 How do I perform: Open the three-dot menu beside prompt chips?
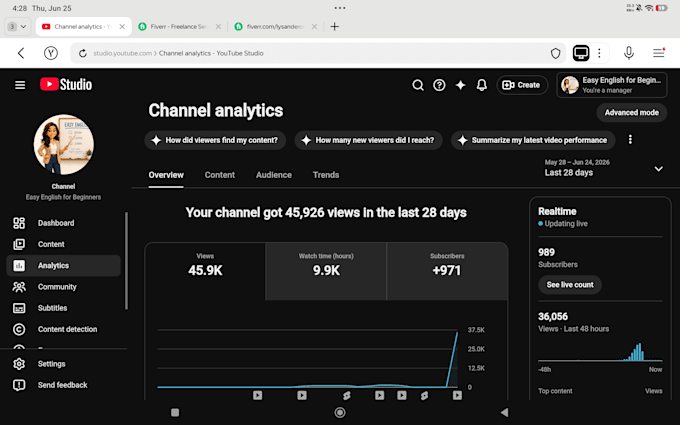click(630, 140)
